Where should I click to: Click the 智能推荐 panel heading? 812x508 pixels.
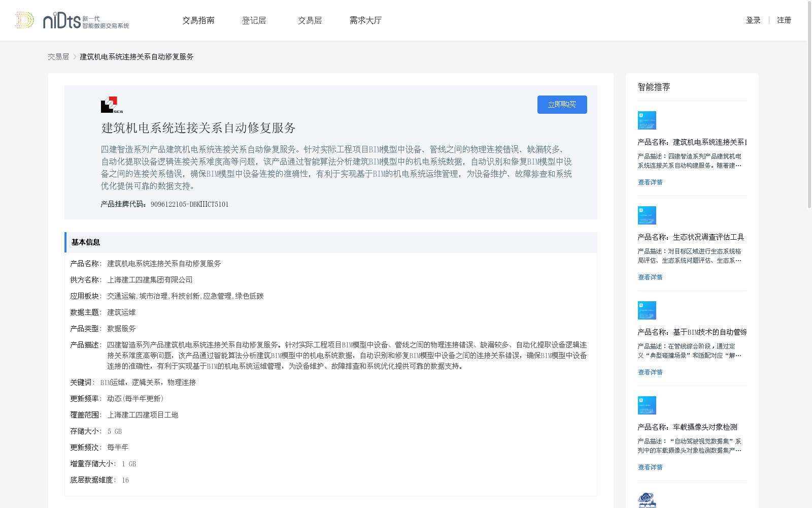(654, 87)
